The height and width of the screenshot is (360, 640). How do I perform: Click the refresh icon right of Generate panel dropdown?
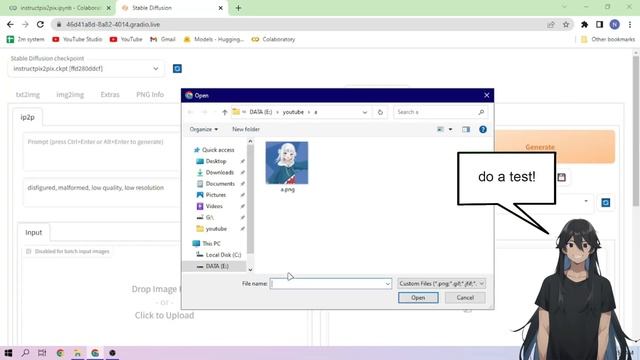coord(606,202)
